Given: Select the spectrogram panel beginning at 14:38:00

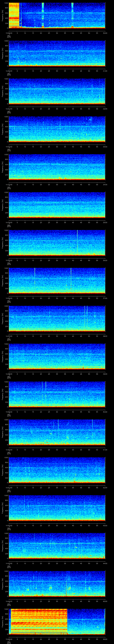Looking at the screenshot, I should tap(57, 357).
